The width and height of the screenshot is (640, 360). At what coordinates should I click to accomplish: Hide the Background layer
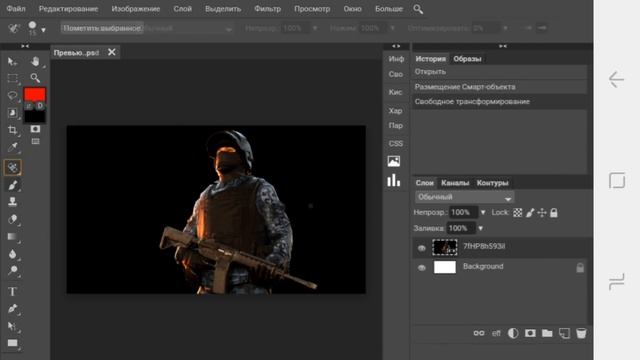point(422,268)
